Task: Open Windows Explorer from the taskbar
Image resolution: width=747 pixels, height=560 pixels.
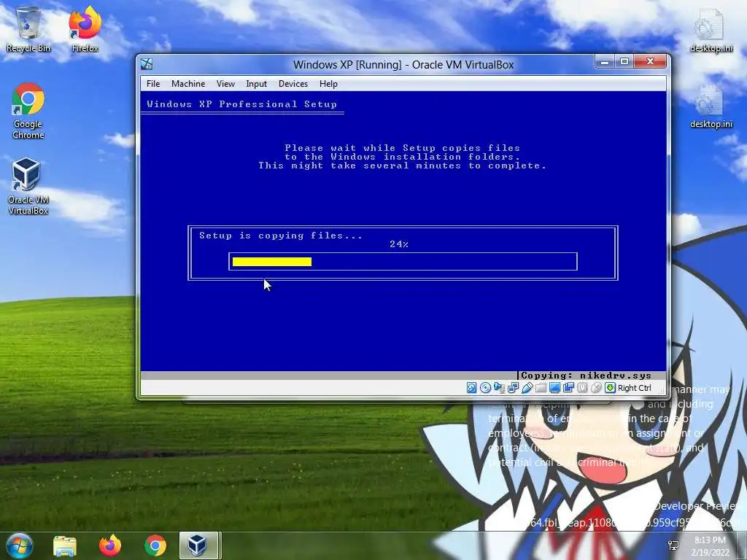Action: [x=65, y=545]
